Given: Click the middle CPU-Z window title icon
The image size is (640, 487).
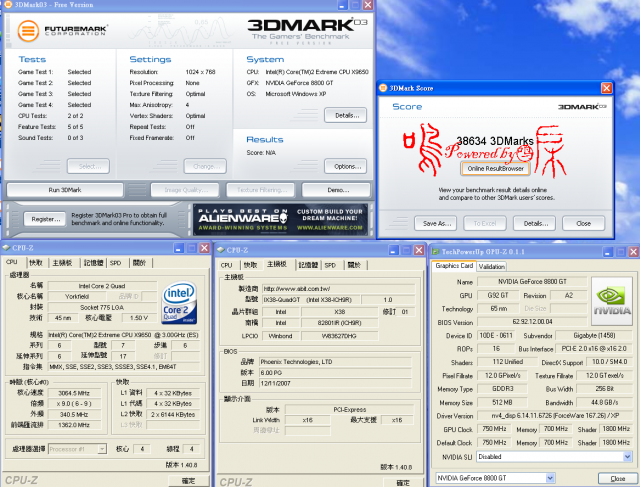Looking at the screenshot, I should pyautogui.click(x=221, y=250).
